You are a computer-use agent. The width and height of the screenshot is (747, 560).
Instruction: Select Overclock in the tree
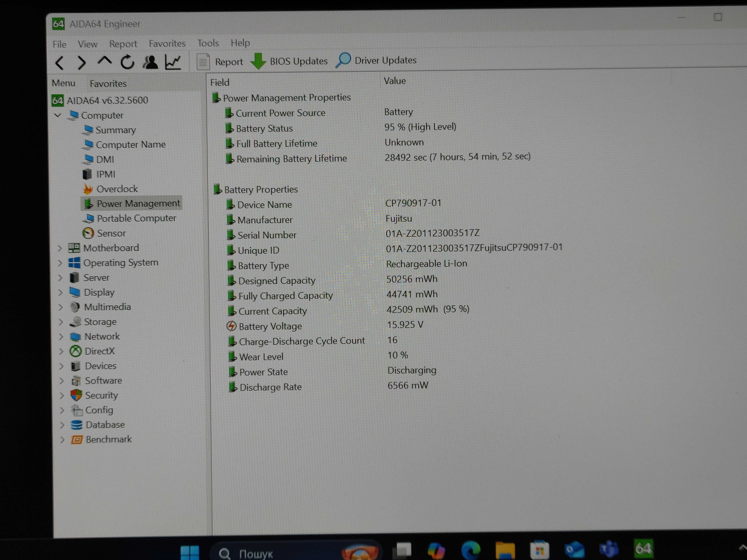(x=110, y=189)
